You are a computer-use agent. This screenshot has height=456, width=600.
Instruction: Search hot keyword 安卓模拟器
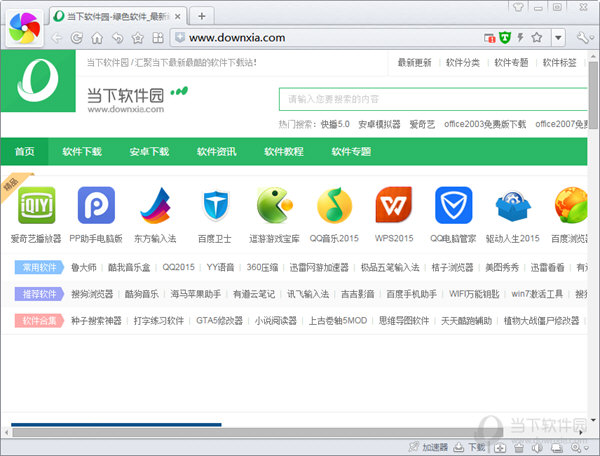pos(379,124)
